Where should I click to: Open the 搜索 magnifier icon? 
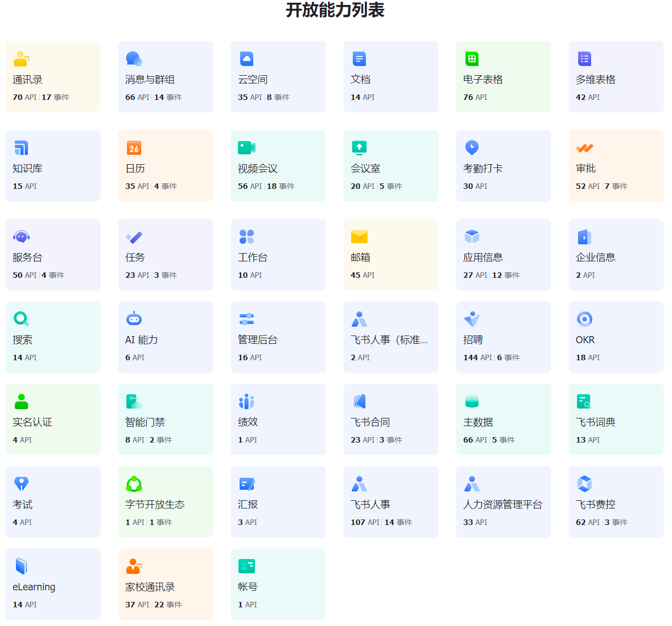click(x=21, y=319)
